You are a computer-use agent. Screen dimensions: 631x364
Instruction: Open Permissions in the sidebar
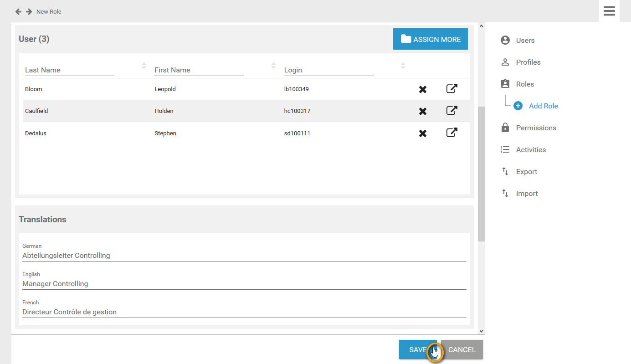click(536, 128)
